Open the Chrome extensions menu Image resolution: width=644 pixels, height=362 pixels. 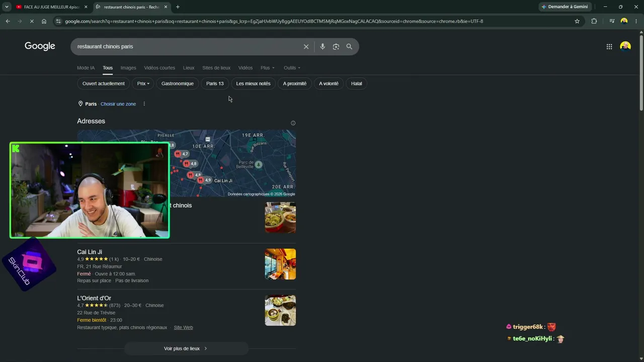pyautogui.click(x=594, y=21)
